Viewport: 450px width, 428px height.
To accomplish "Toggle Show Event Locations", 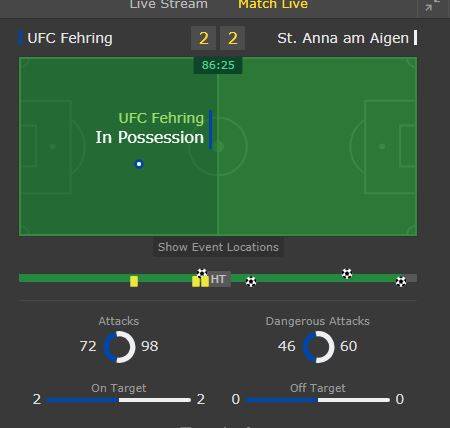I will tap(218, 247).
